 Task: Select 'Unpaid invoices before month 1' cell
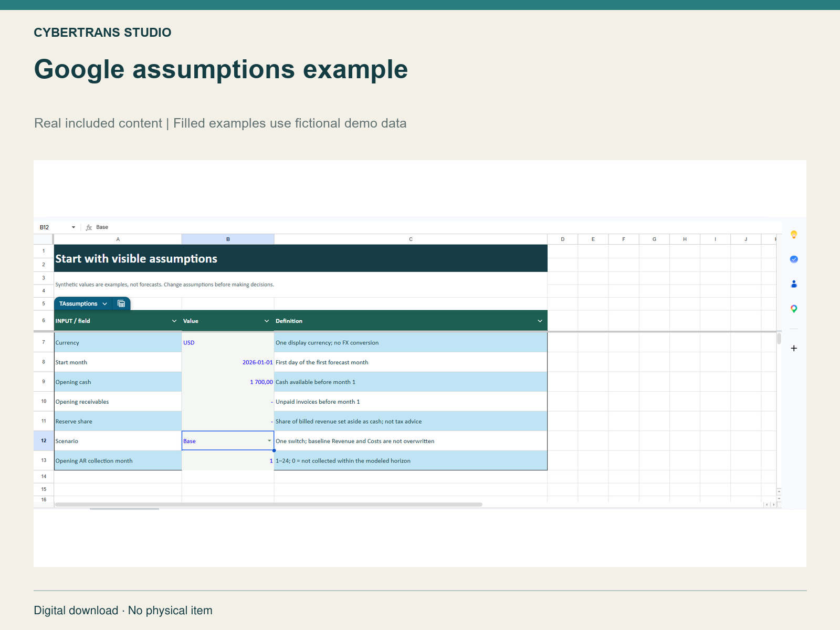411,402
